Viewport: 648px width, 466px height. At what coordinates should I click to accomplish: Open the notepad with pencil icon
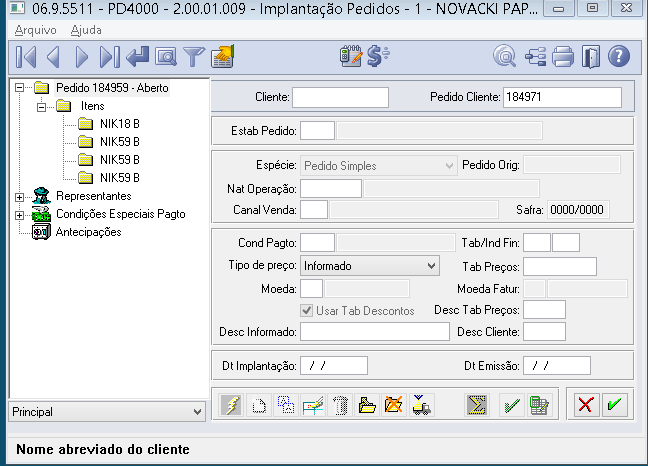click(x=351, y=56)
